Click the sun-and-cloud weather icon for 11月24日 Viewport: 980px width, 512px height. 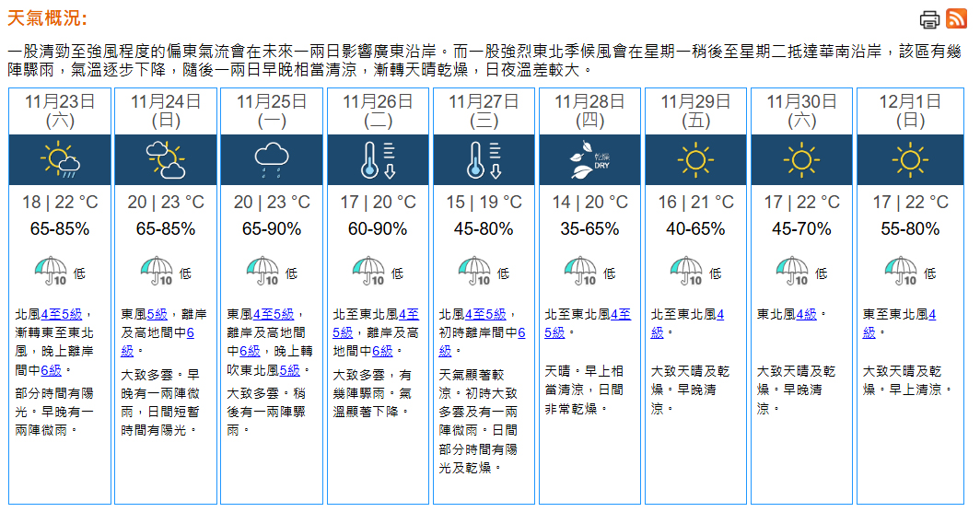point(166,160)
